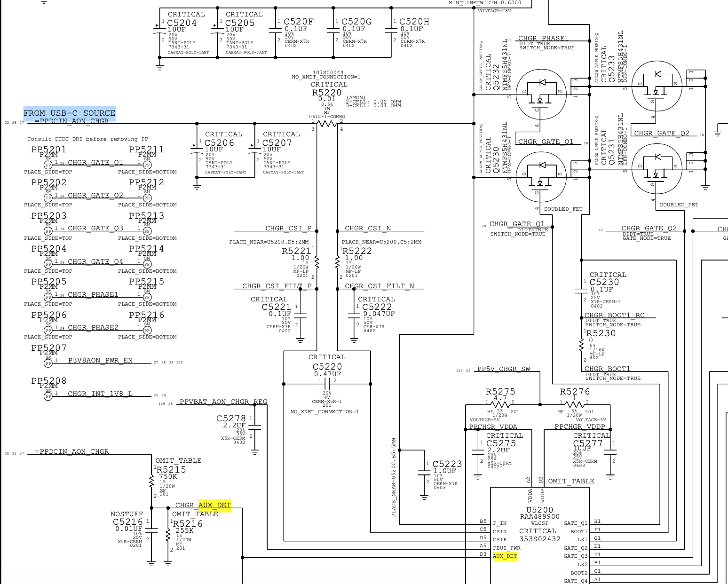This screenshot has width=728, height=584.
Task: Click the C5275 capacitor symbol
Action: click(478, 452)
